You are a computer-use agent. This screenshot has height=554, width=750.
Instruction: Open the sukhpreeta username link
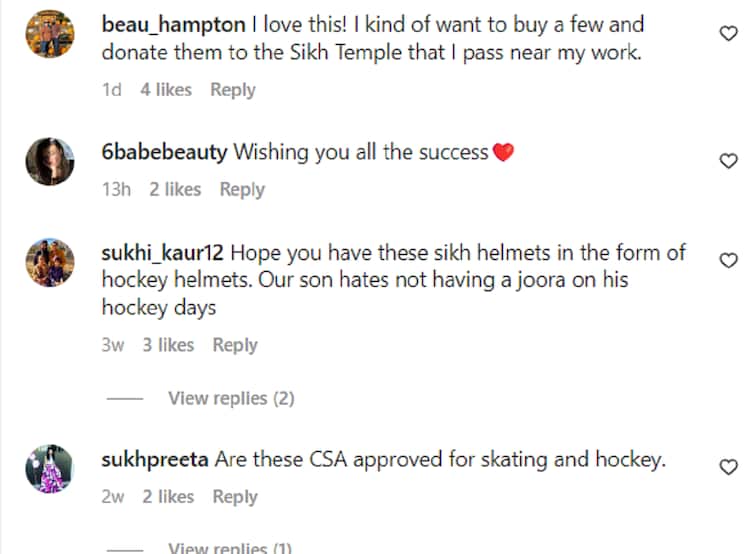[155, 460]
